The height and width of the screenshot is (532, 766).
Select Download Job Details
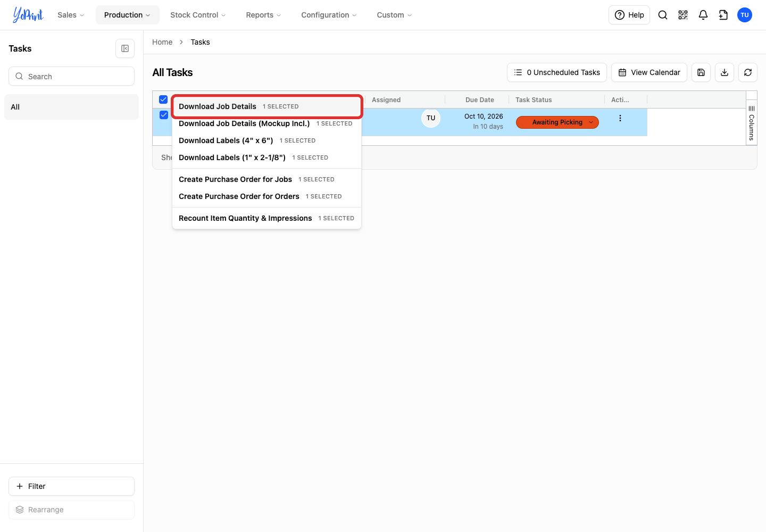[267, 106]
